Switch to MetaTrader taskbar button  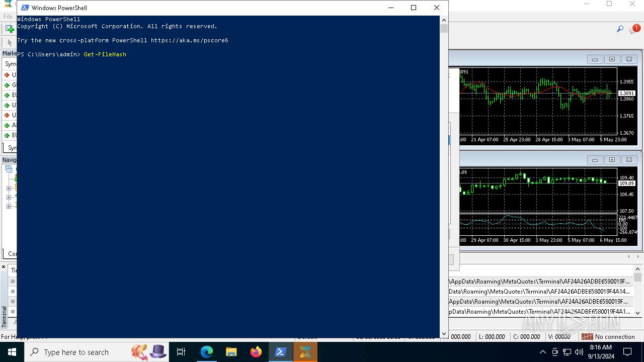click(305, 352)
